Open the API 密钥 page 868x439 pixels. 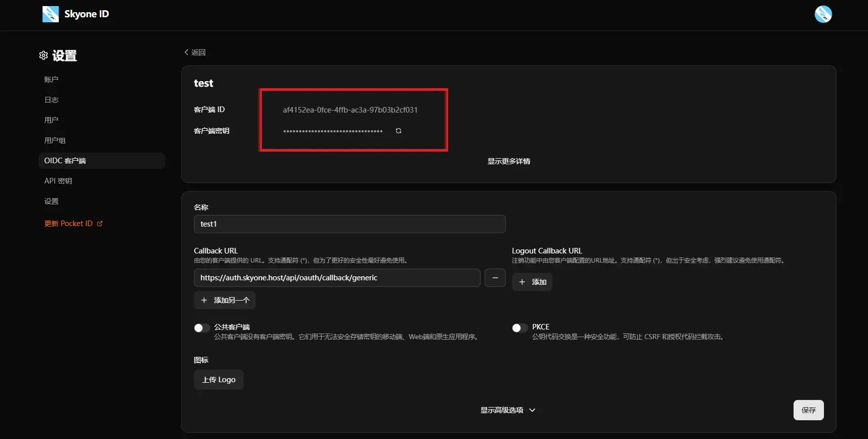tap(58, 181)
